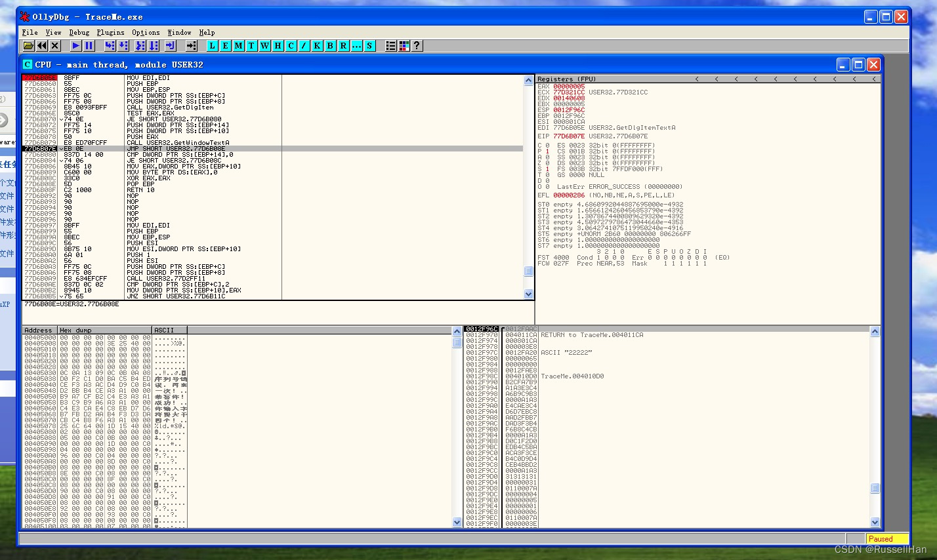
Task: Open the Plugins menu
Action: point(110,32)
